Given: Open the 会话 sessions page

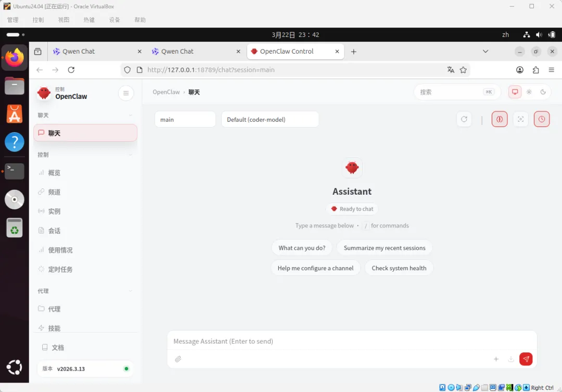Looking at the screenshot, I should [x=85, y=231].
